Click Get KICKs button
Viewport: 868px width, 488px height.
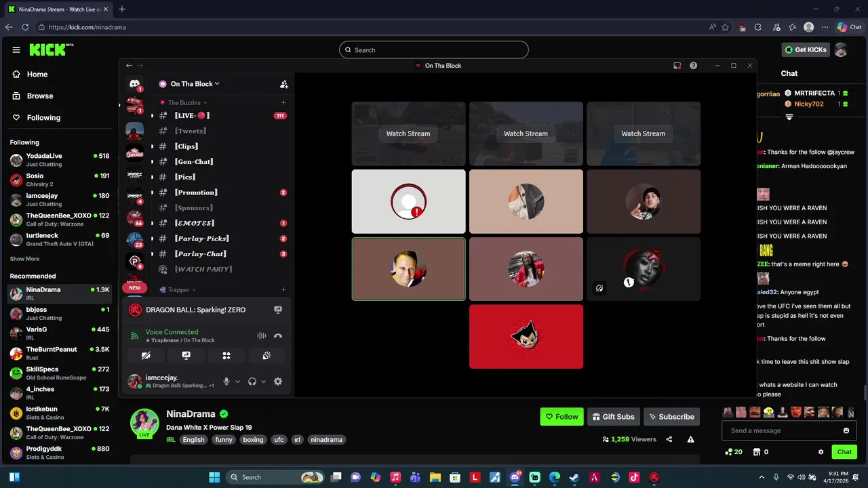(806, 49)
